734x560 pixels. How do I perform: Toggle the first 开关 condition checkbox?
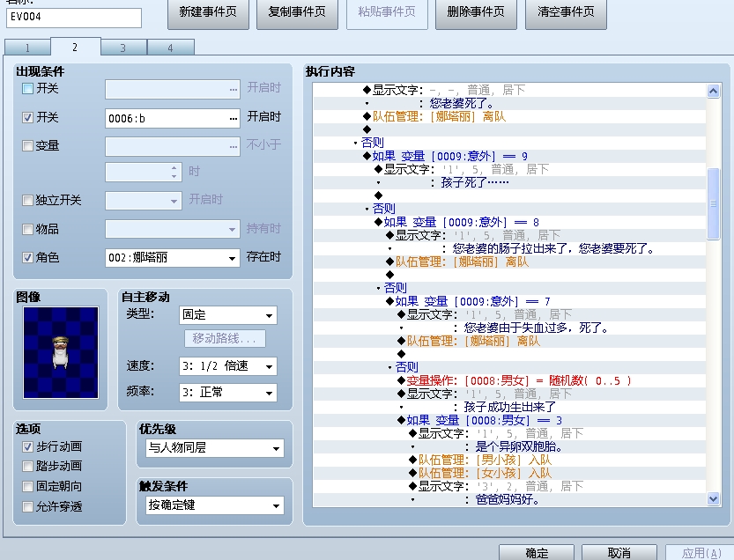[x=27, y=88]
